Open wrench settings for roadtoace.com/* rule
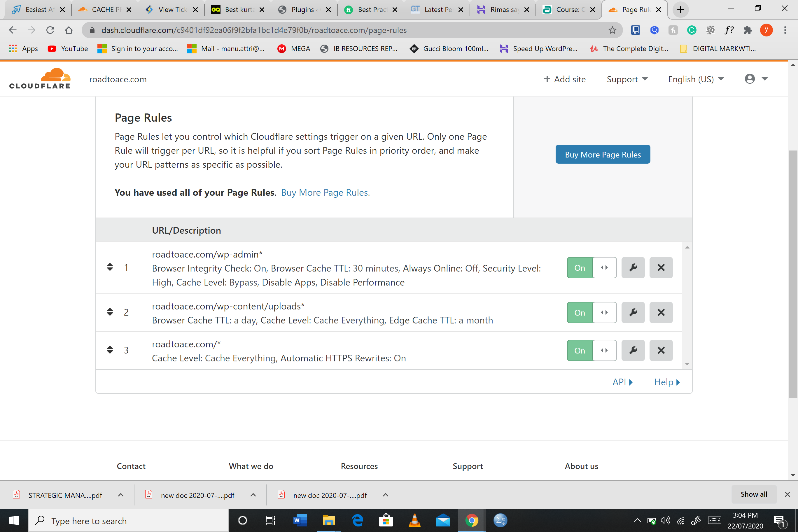Viewport: 798px width, 532px height. pyautogui.click(x=633, y=350)
